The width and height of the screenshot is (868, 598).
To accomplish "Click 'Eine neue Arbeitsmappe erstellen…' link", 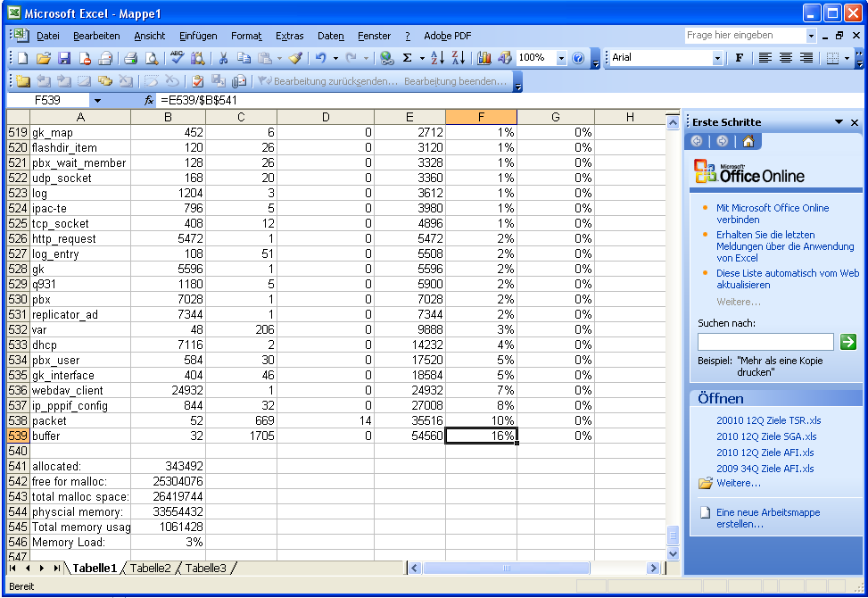I will (x=768, y=519).
